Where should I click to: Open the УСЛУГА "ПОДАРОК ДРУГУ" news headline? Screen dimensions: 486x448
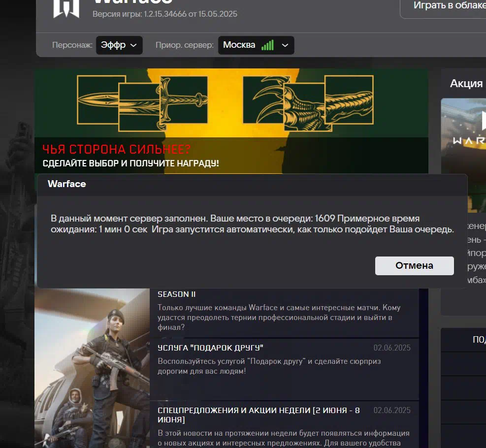pyautogui.click(x=210, y=348)
